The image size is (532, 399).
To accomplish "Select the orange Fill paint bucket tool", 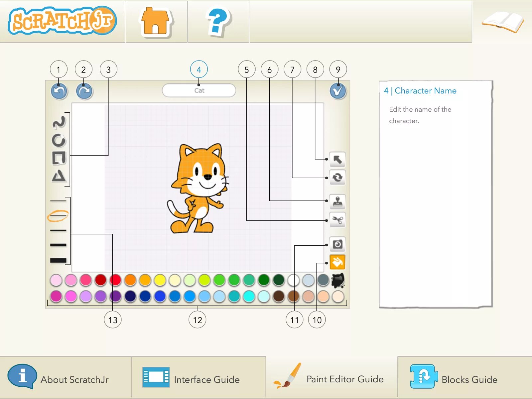I will 337,262.
